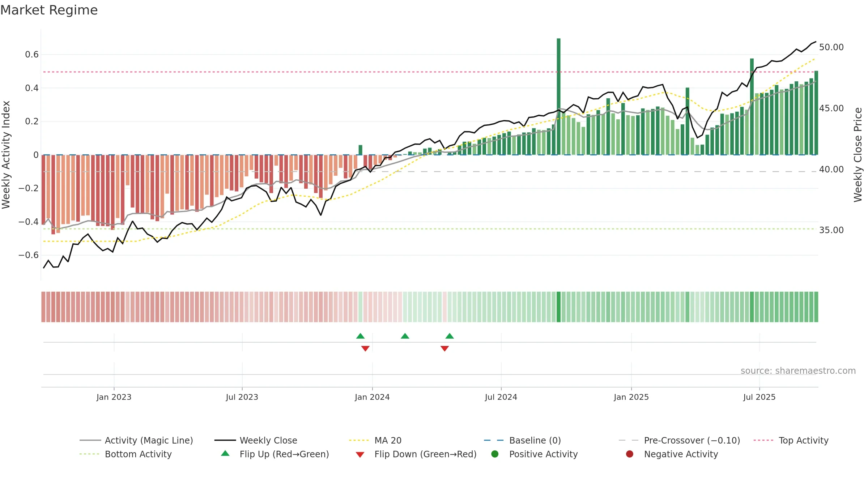Viewport: 868px width, 488px height.
Task: Click the Bottom Activity legend entry
Action: 125,454
